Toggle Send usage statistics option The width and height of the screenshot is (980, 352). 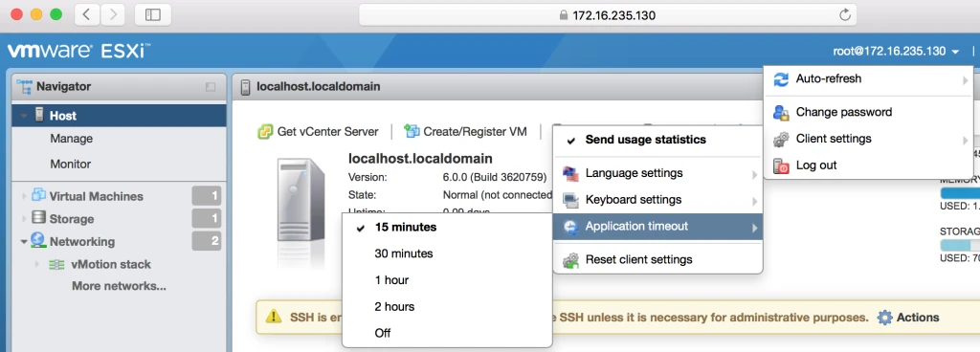pyautogui.click(x=657, y=140)
